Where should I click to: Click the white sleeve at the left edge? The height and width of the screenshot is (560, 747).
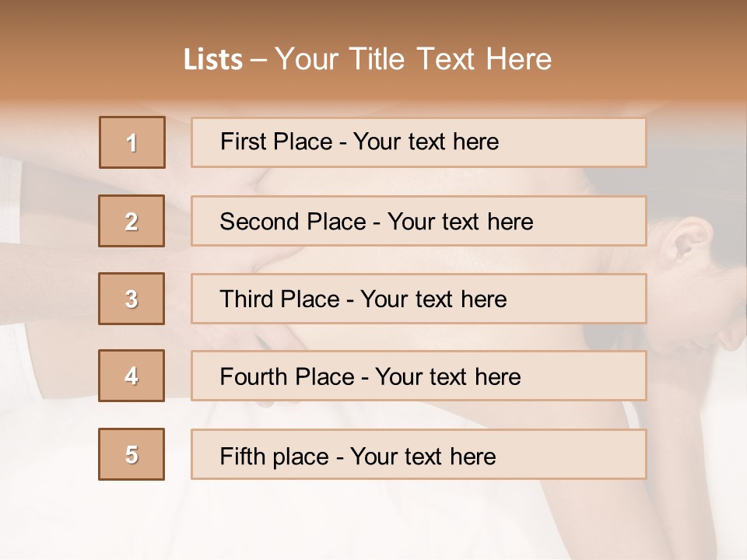pos(11,198)
